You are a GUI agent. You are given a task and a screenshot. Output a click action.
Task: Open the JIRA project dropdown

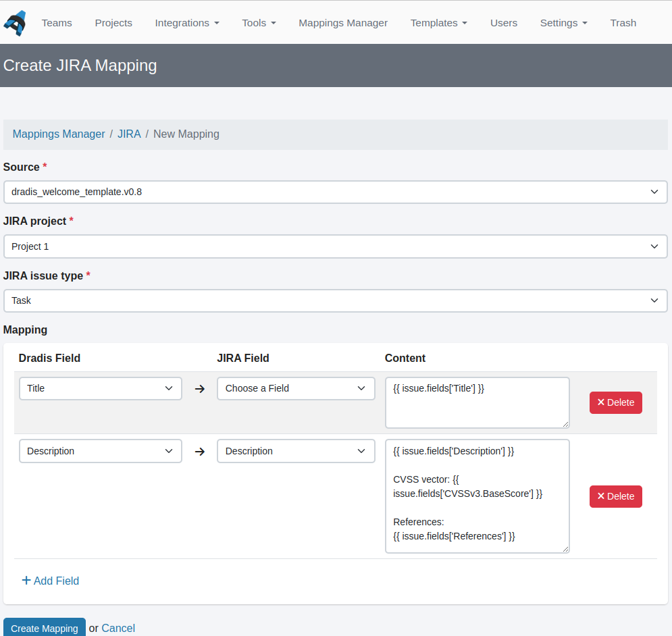click(x=336, y=246)
